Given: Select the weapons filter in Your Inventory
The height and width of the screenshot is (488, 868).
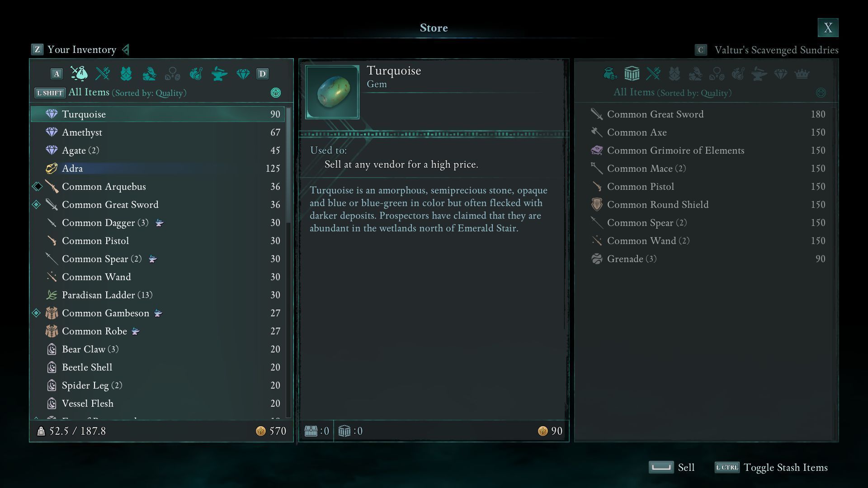Looking at the screenshot, I should pyautogui.click(x=103, y=74).
